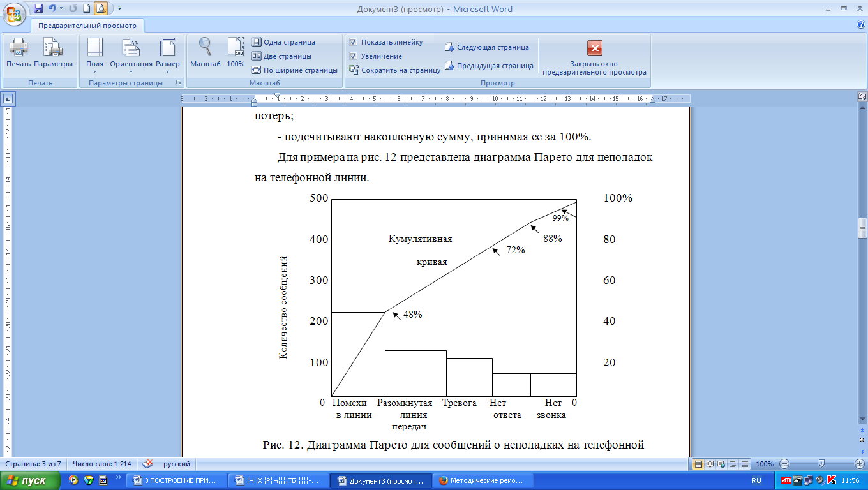Screen dimensions: 868x490
Task: Set zoom to 100% button
Action: 236,53
